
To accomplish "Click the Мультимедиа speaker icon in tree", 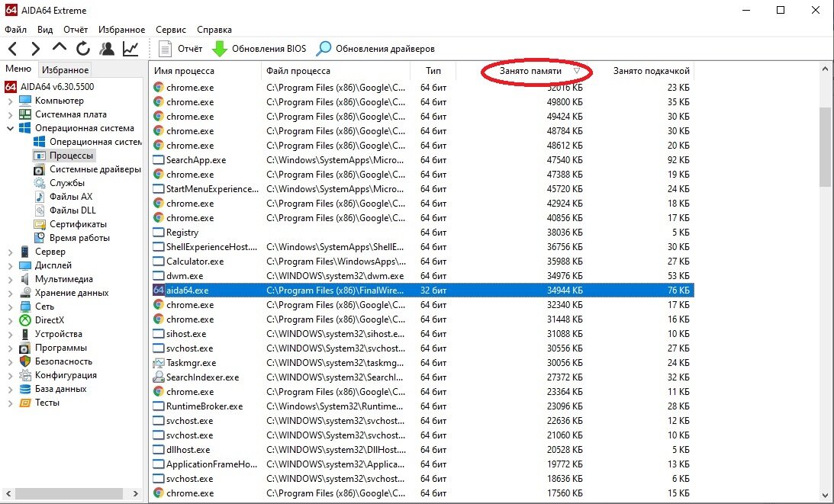I will tap(25, 279).
